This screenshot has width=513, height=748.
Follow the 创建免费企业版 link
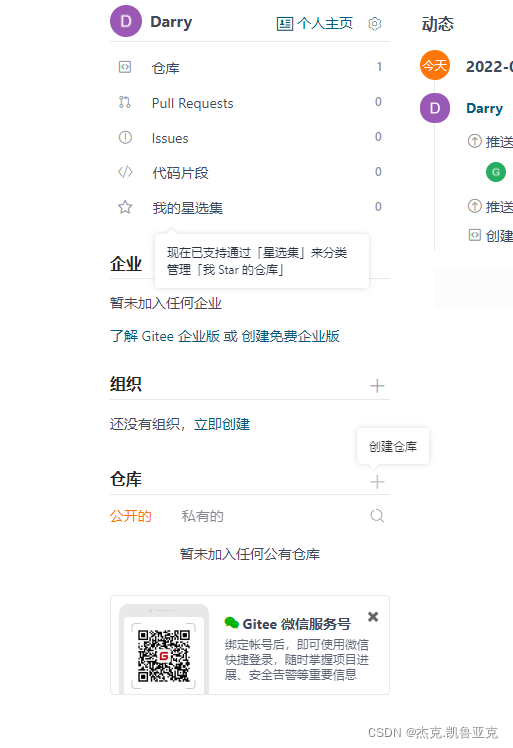point(290,336)
